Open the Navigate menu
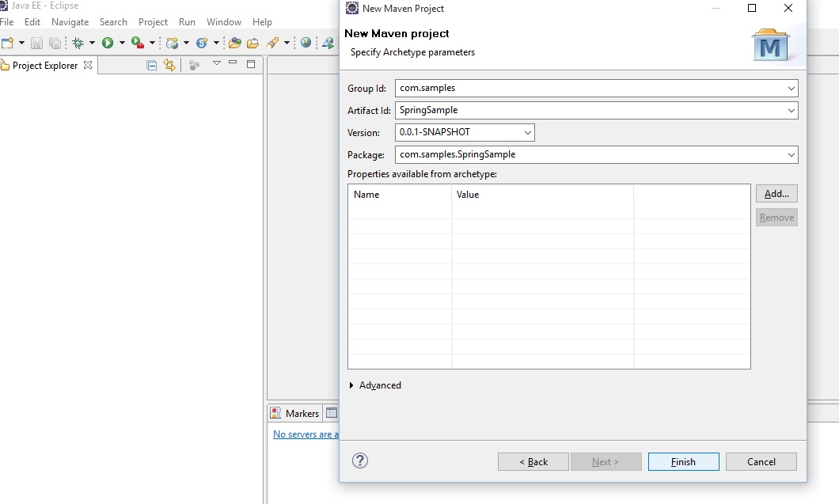The height and width of the screenshot is (504, 839). pos(70,22)
